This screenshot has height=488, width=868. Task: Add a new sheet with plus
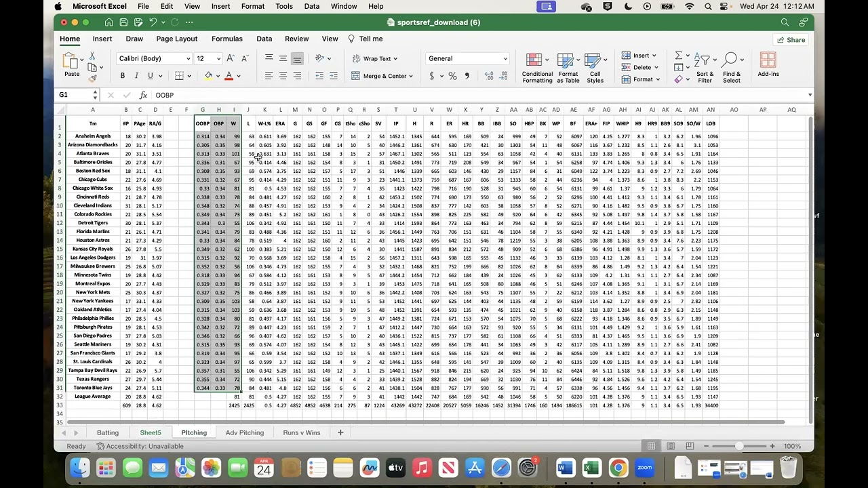coord(340,432)
